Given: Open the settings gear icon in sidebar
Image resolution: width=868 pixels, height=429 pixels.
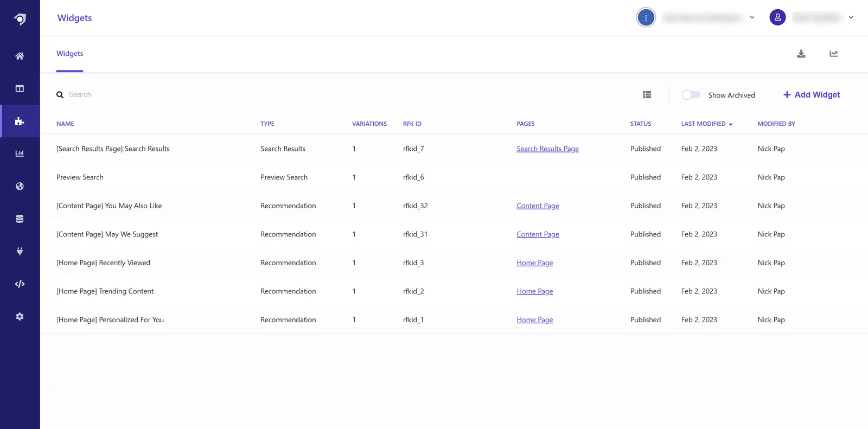Looking at the screenshot, I should pos(20,316).
